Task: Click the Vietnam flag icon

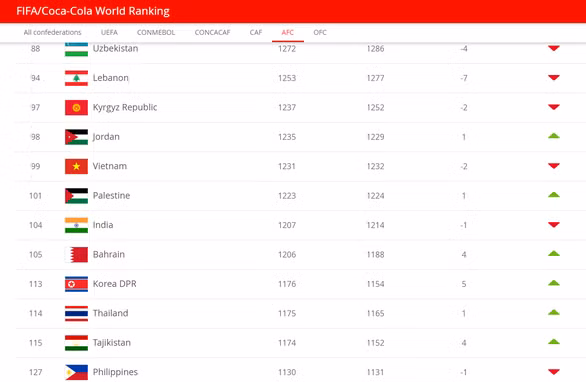Action: [x=76, y=166]
